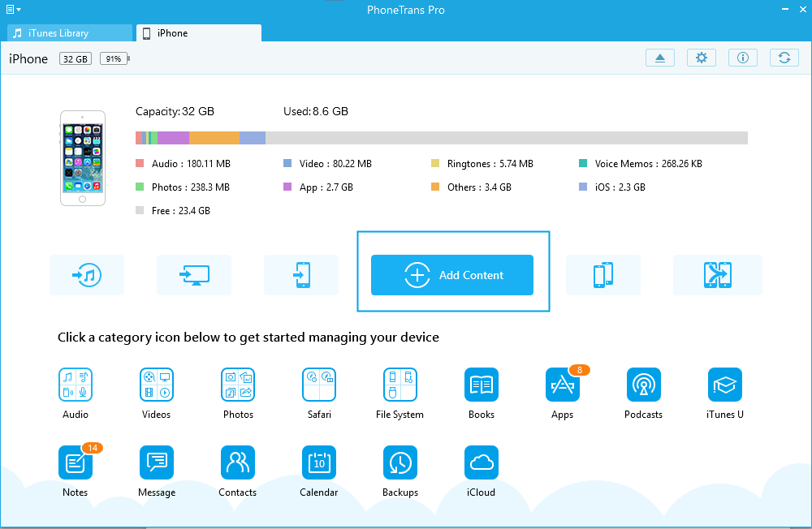Open the iCloud category
The image size is (812, 529).
pos(481,462)
